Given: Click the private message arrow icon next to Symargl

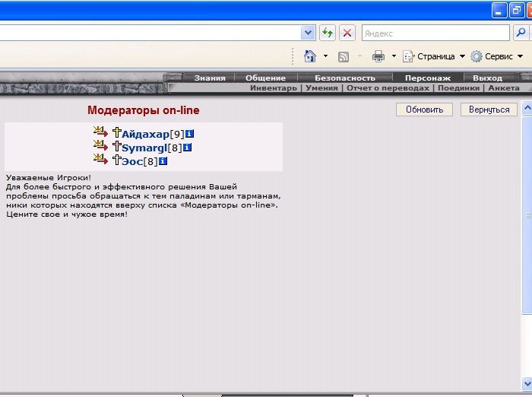Looking at the screenshot, I should [x=100, y=145].
